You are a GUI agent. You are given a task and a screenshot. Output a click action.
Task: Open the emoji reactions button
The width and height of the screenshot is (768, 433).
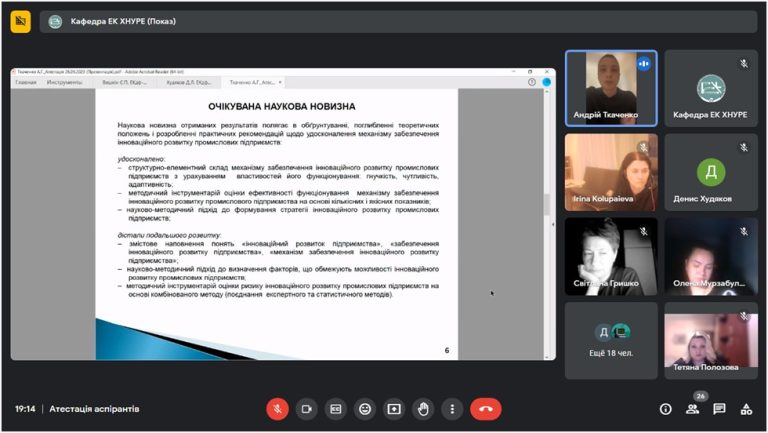point(365,409)
